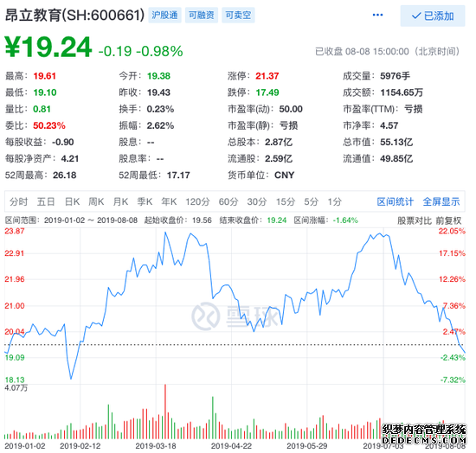Select the 15分 interval tab
Screen dimensions: 476x453
[x=286, y=201]
